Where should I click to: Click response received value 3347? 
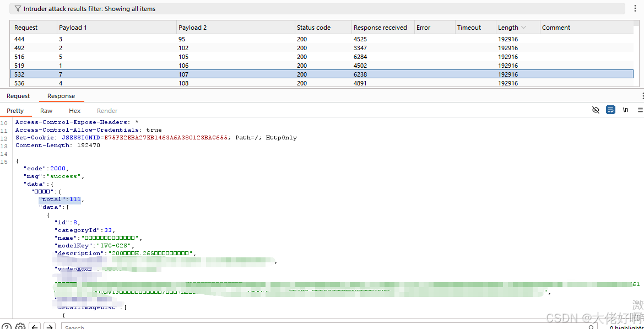360,47
